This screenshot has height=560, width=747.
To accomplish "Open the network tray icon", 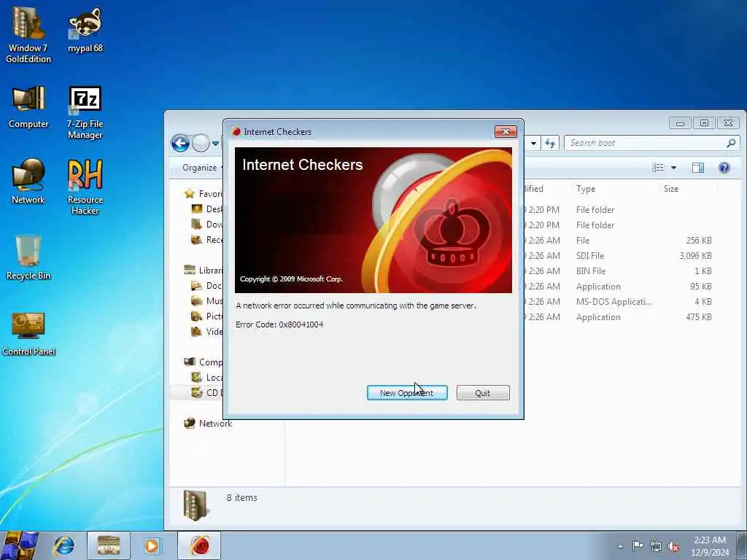I will (656, 546).
